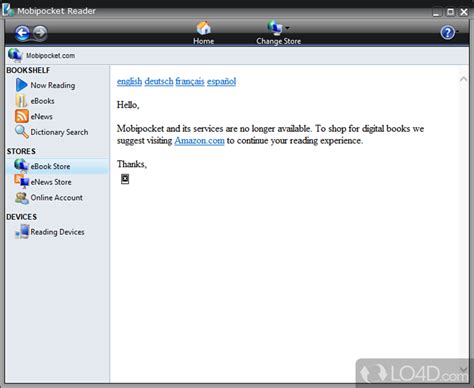The width and height of the screenshot is (474, 388).
Task: Click the blue Back arrow button
Action: 22,33
